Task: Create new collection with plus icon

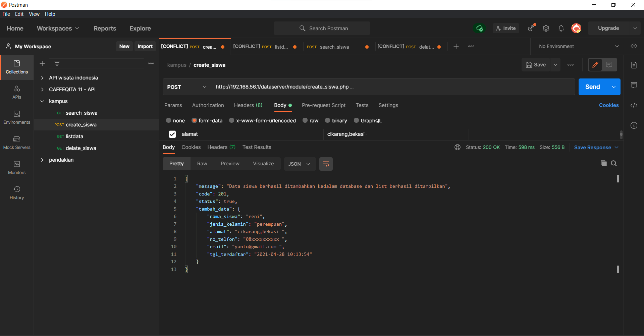Action: [x=42, y=63]
